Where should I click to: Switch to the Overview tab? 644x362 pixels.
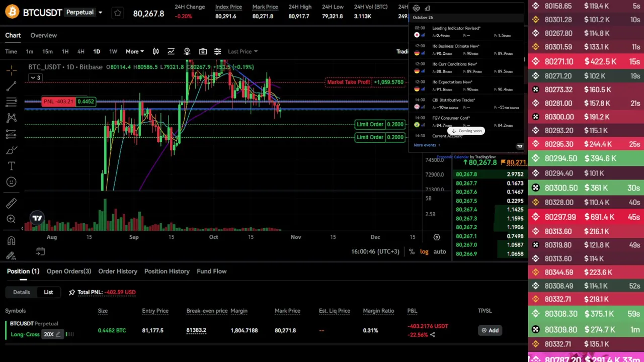point(43,35)
